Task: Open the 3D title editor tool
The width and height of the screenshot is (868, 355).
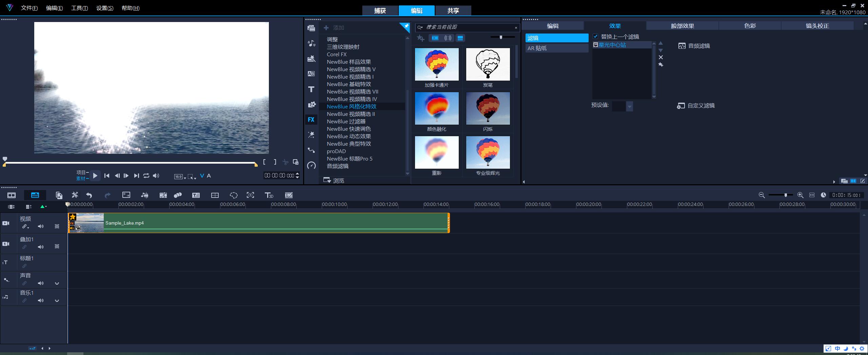Action: point(269,195)
